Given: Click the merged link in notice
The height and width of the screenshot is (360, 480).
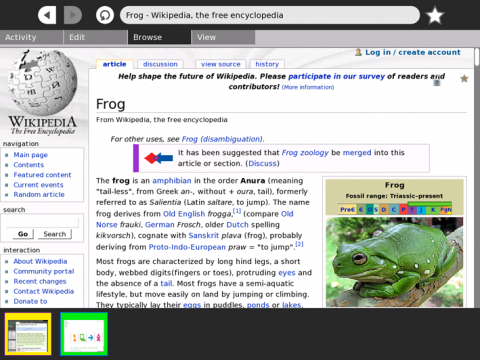Looking at the screenshot, I should [357, 153].
